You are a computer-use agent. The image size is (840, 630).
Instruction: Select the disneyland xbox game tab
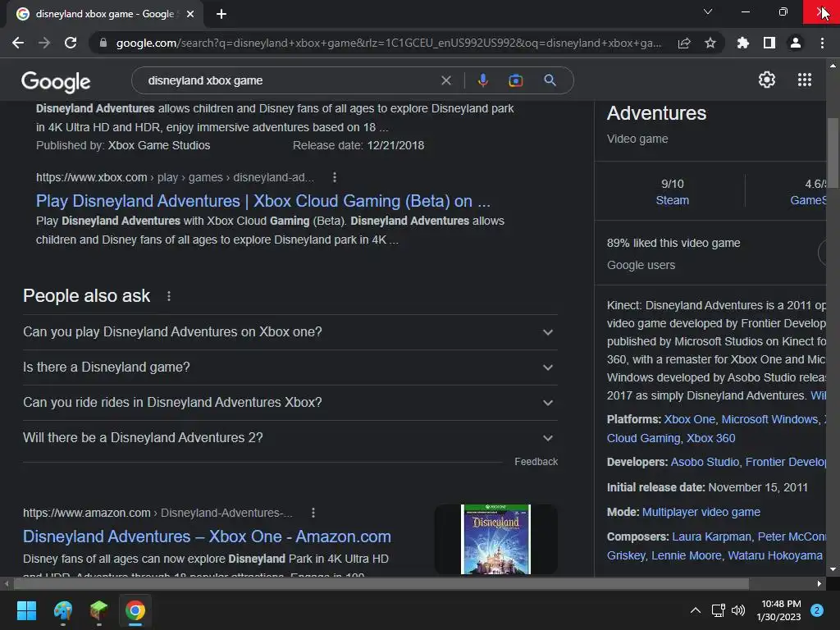tap(104, 14)
